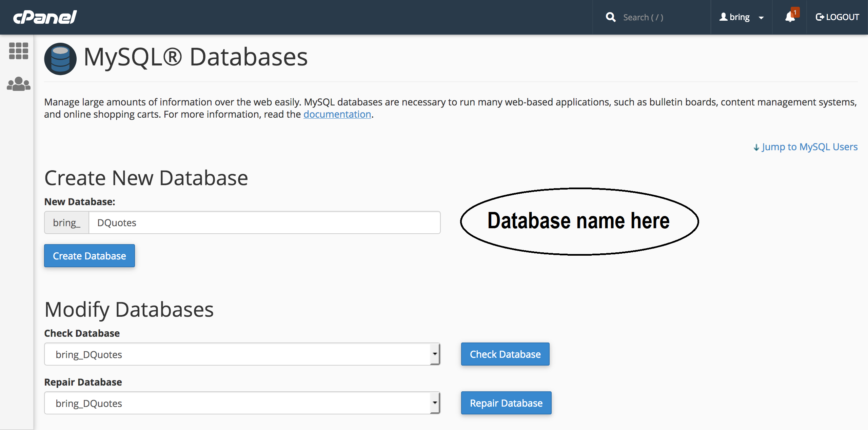Click the red notification count badge
The width and height of the screenshot is (868, 430).
point(795,12)
